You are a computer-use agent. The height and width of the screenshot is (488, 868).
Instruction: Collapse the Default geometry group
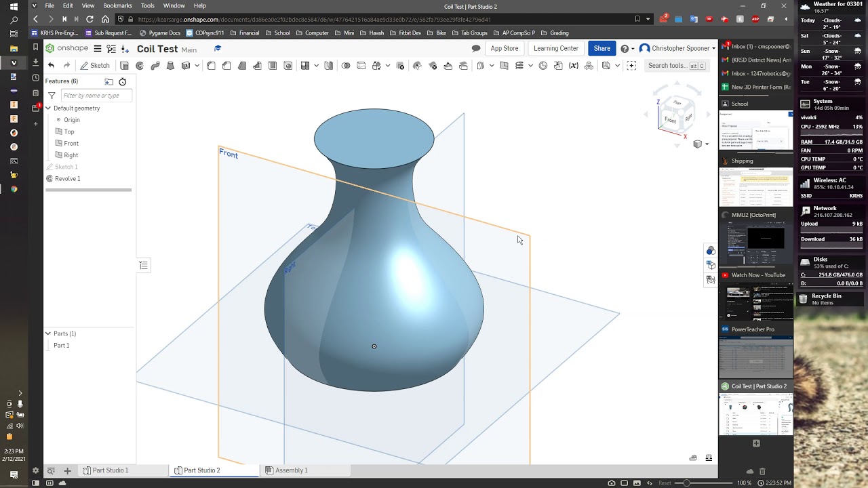(x=48, y=108)
